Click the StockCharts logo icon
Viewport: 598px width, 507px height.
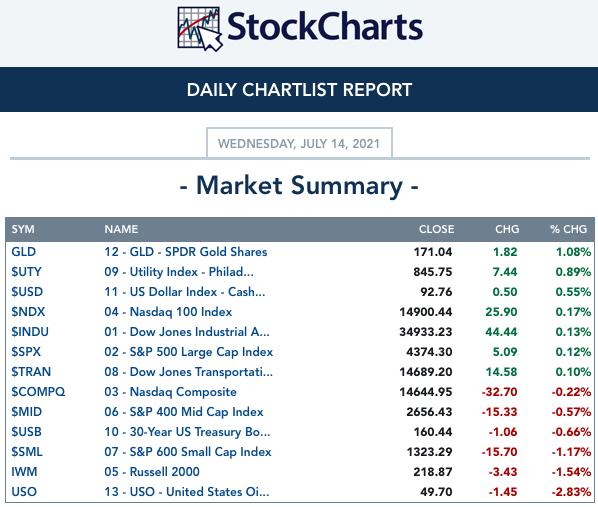pos(199,29)
